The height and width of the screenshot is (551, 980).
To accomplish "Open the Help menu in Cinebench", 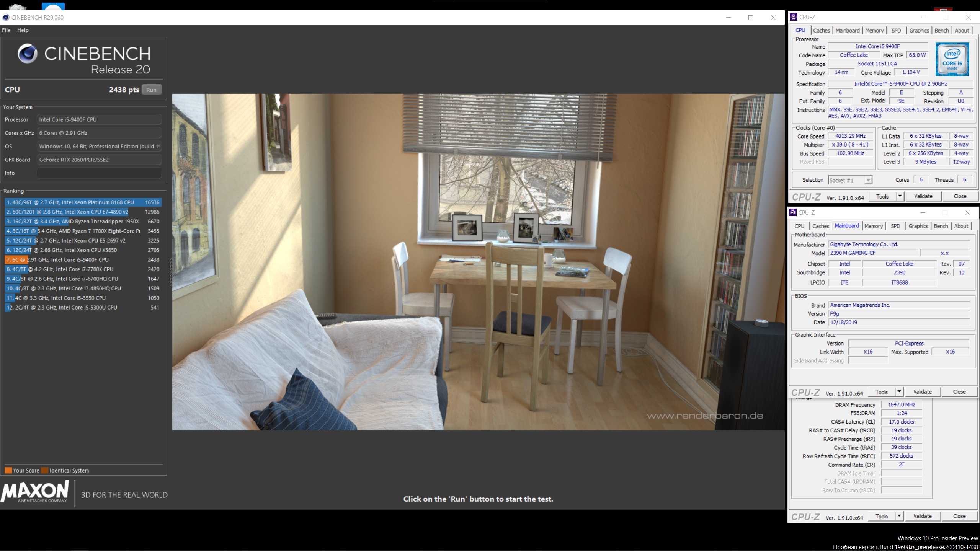I will (23, 30).
